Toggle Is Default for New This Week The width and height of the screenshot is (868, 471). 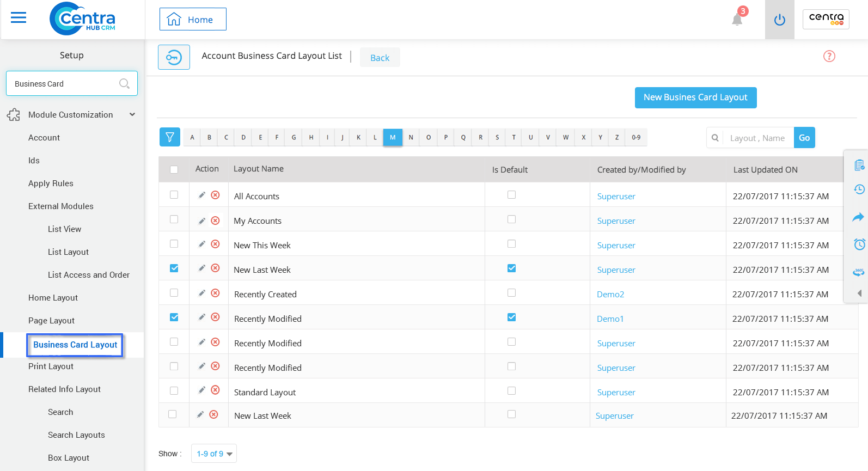(511, 244)
